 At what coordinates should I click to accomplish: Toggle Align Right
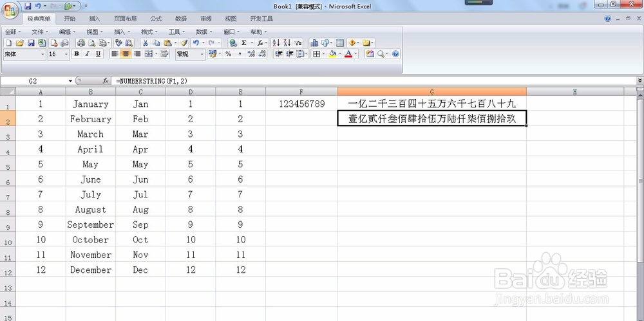coord(137,54)
